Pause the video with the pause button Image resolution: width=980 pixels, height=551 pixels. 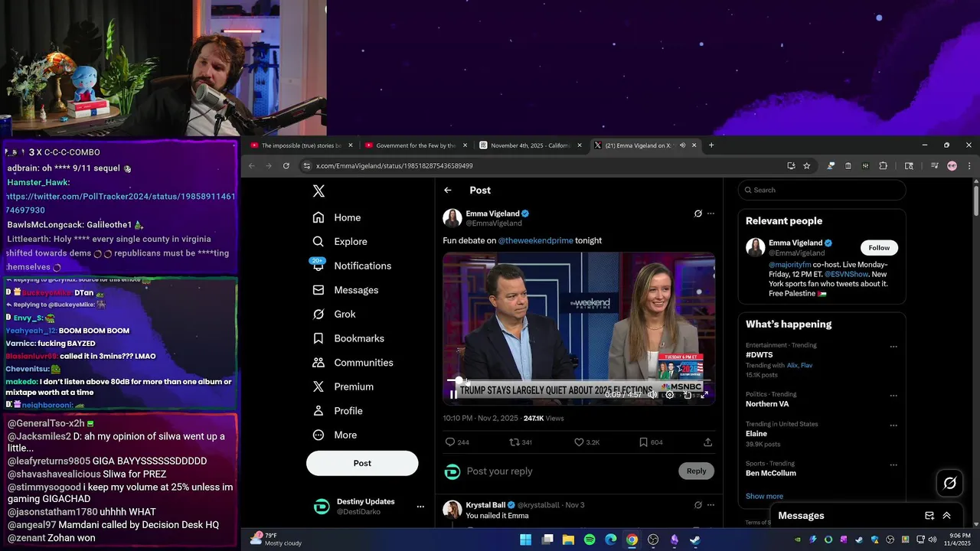pyautogui.click(x=453, y=395)
